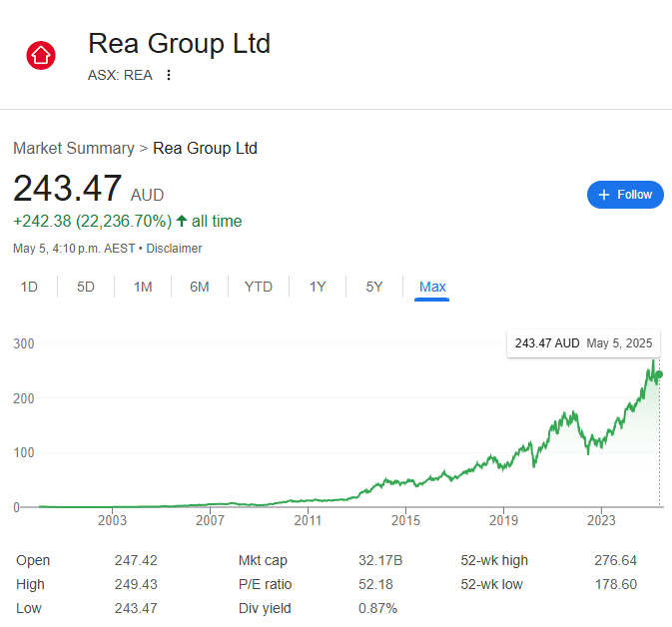Screen dimensions: 672x627
Task: Click the 2023 x-axis label
Action: 601,520
